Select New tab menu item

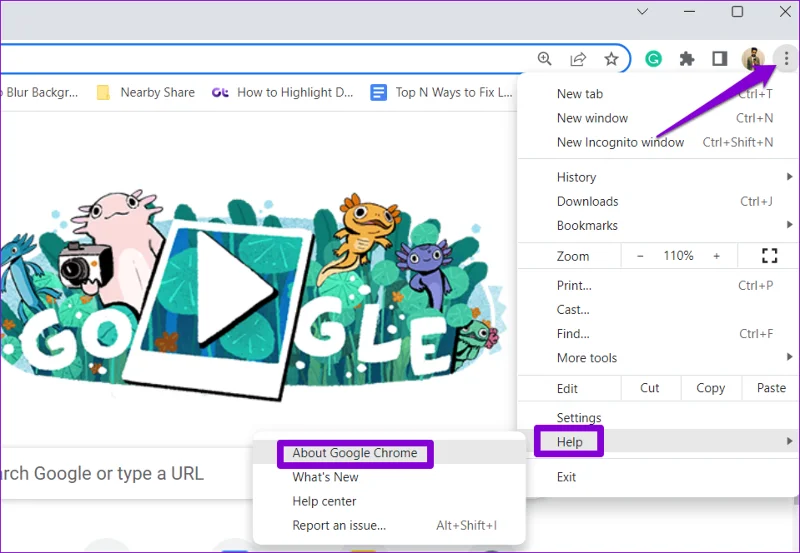659,94
